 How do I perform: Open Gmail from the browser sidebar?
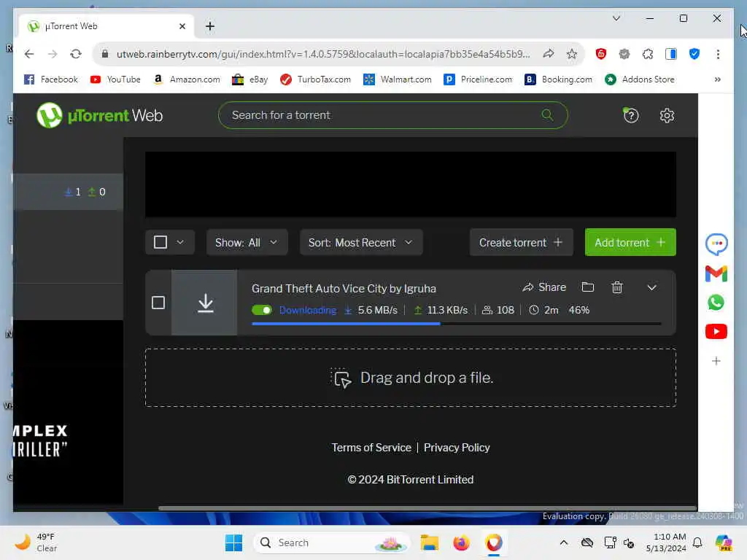[716, 274]
